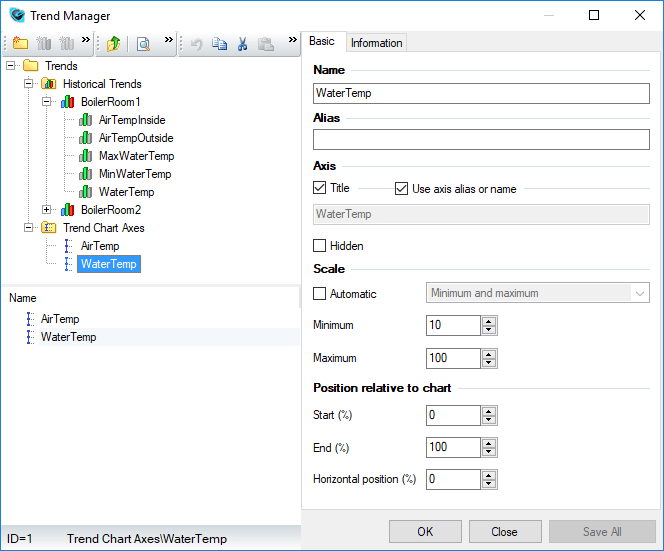Expand the BoilerRoom2 tree node

click(47, 210)
